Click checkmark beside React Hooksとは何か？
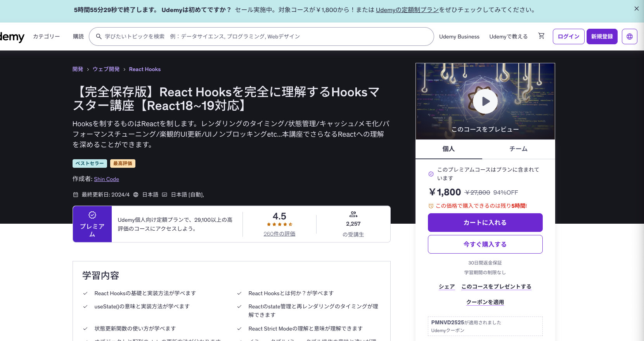Image resolution: width=644 pixels, height=341 pixels. [239, 293]
